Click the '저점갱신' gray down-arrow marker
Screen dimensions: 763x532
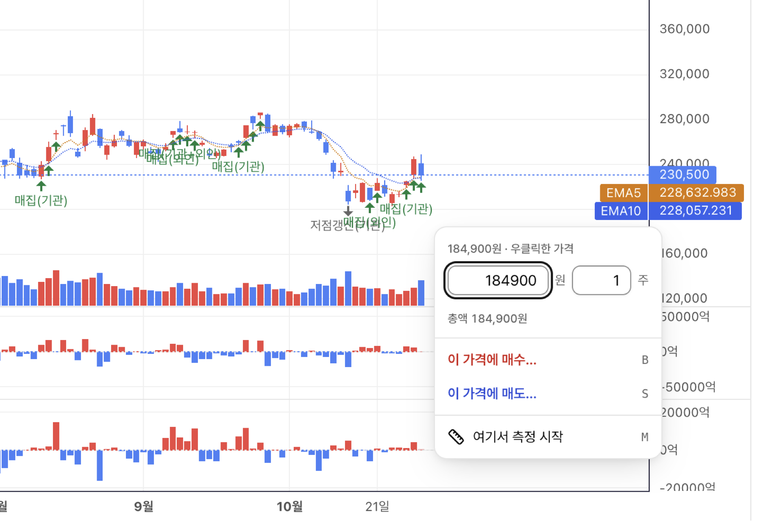pyautogui.click(x=348, y=211)
